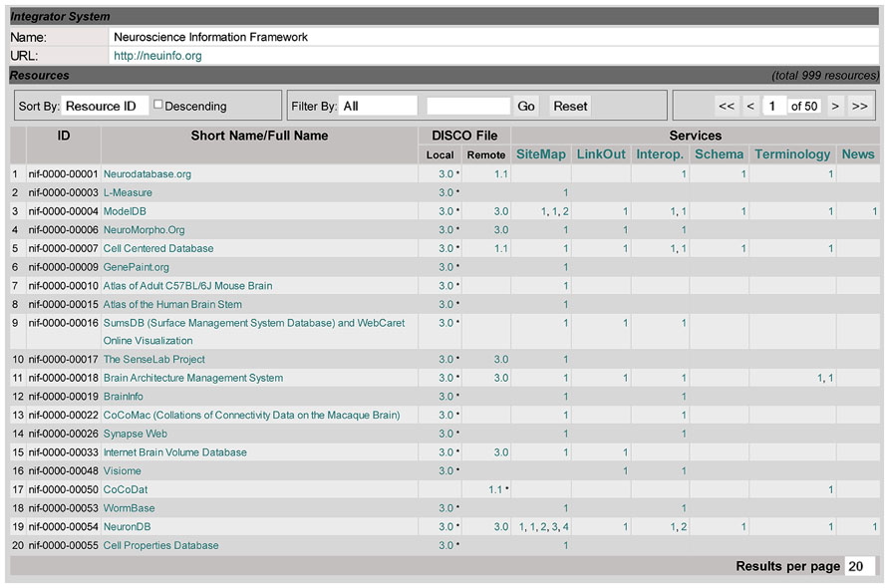Click Internet Brain Volume Database LinkOut 1
The height and width of the screenshot is (588, 889).
click(625, 452)
